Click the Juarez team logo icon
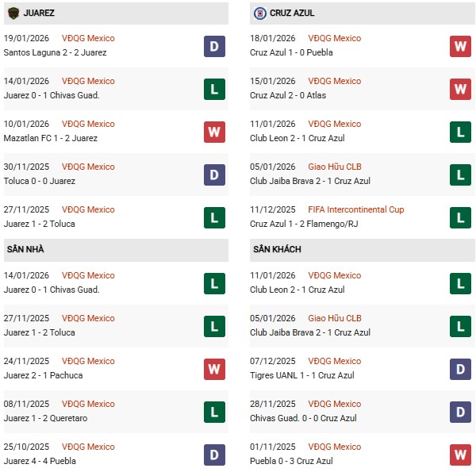 click(x=13, y=13)
